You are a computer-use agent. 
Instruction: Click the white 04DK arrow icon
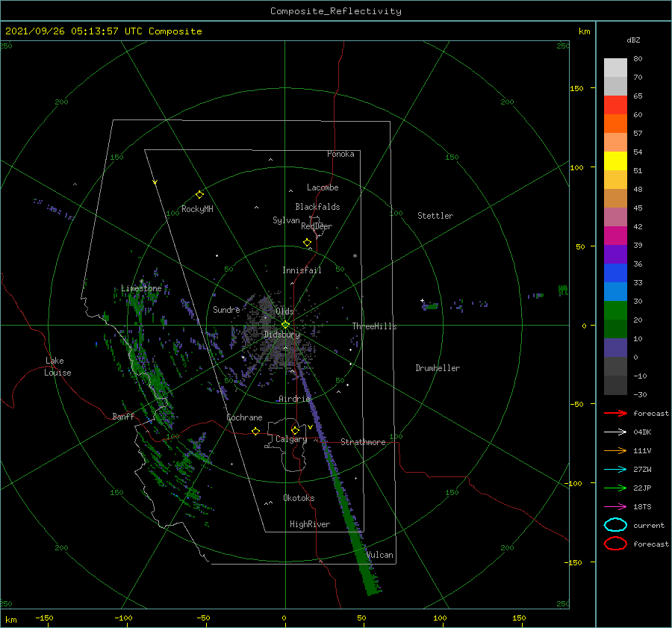coord(615,432)
